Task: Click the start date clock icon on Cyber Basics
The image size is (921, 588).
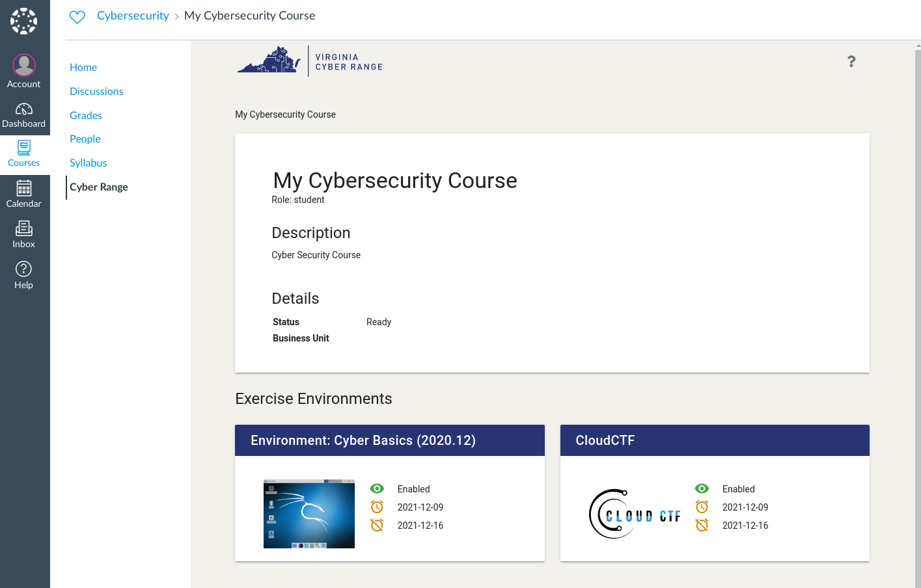Action: point(376,507)
